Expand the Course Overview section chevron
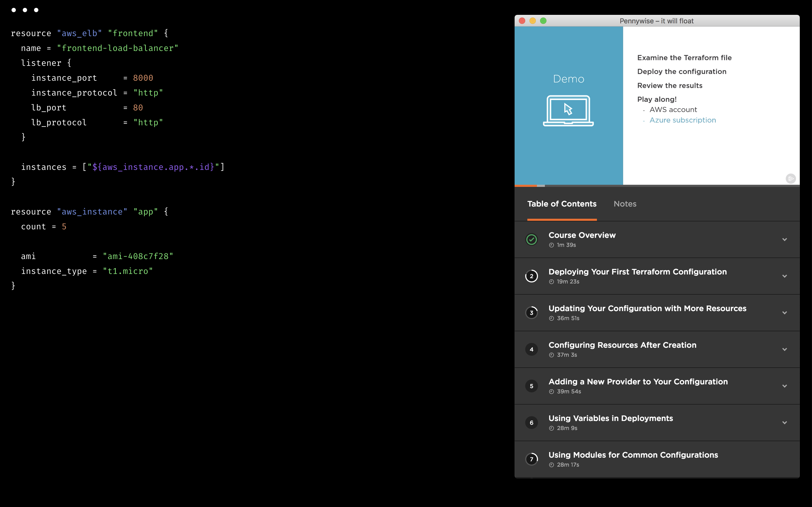The image size is (812, 507). 784,239
